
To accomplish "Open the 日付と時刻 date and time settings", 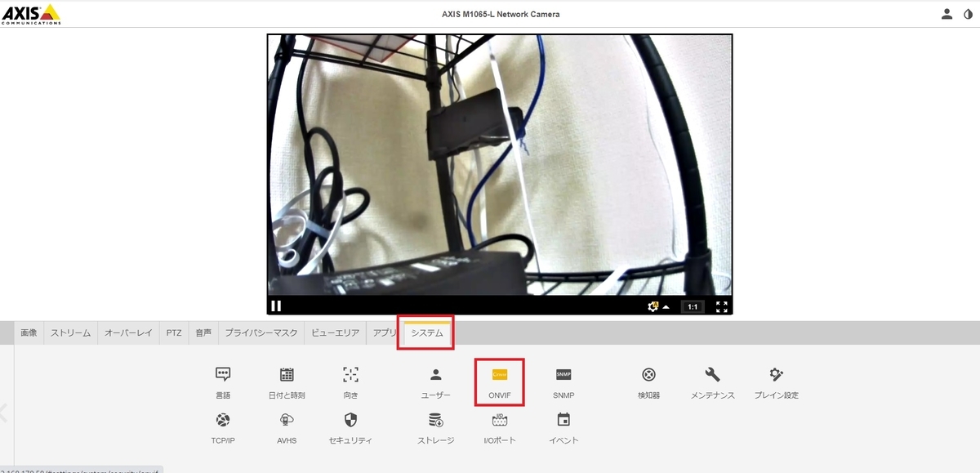I will point(287,382).
